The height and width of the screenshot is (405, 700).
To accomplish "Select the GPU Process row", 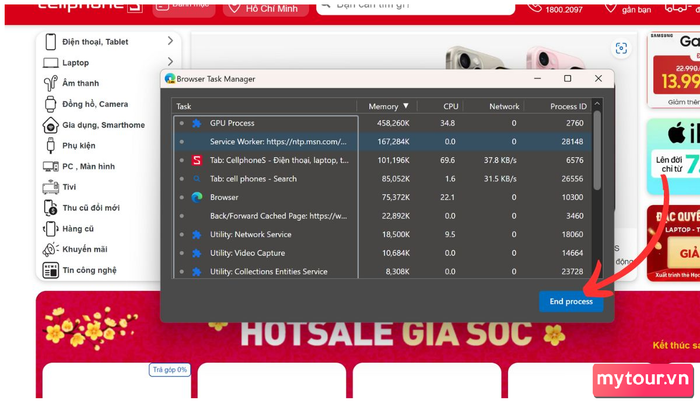I will pos(383,123).
